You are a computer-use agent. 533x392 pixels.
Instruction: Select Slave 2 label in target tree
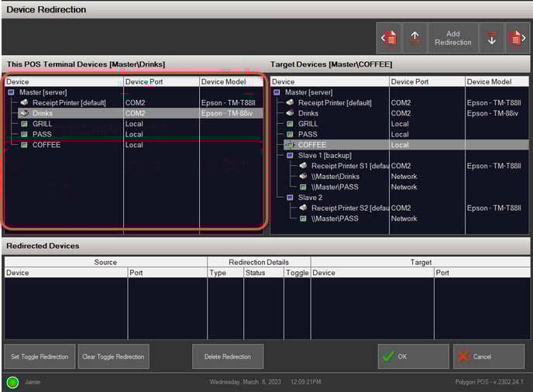310,198
